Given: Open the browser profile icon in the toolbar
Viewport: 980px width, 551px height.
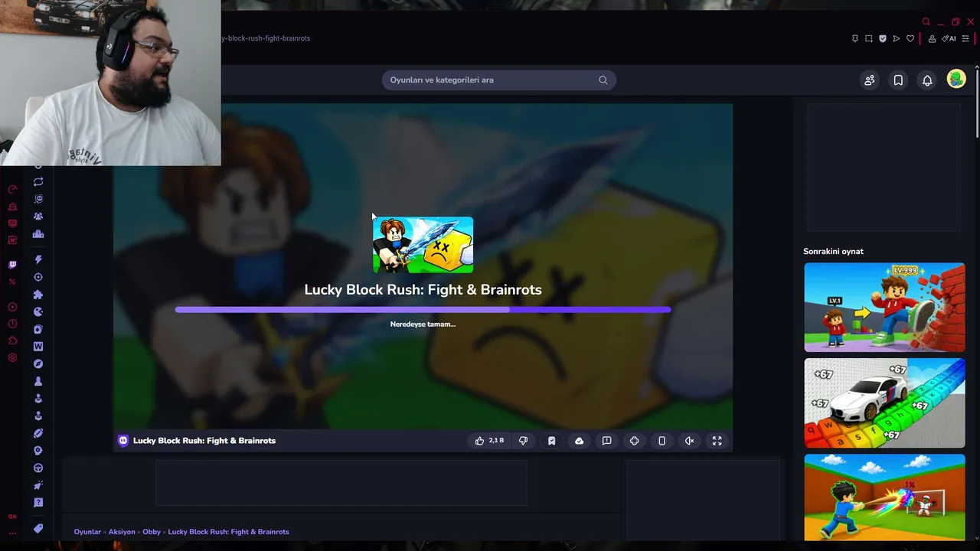Looking at the screenshot, I should click(x=932, y=38).
